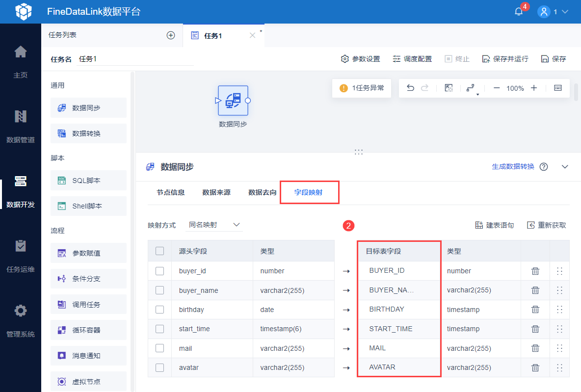This screenshot has height=392, width=581.
Task: Click 保存并运行 button
Action: (x=505, y=59)
